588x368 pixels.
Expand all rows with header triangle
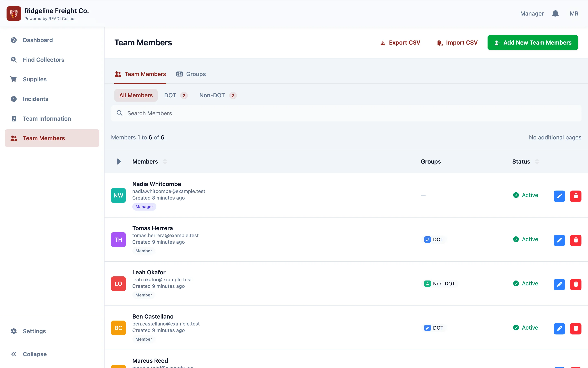point(119,161)
